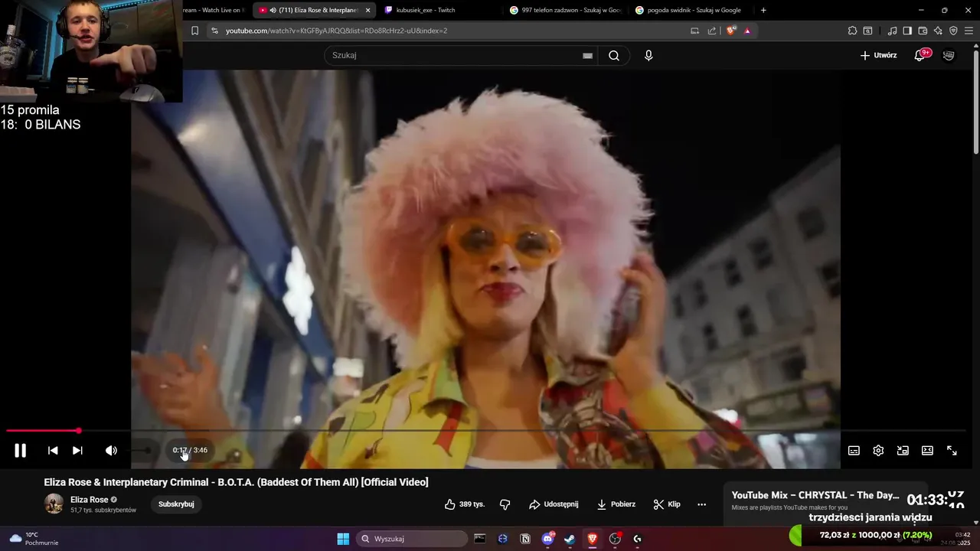The width and height of the screenshot is (980, 551).
Task: Open Brave Shields lion icon
Action: point(730,31)
